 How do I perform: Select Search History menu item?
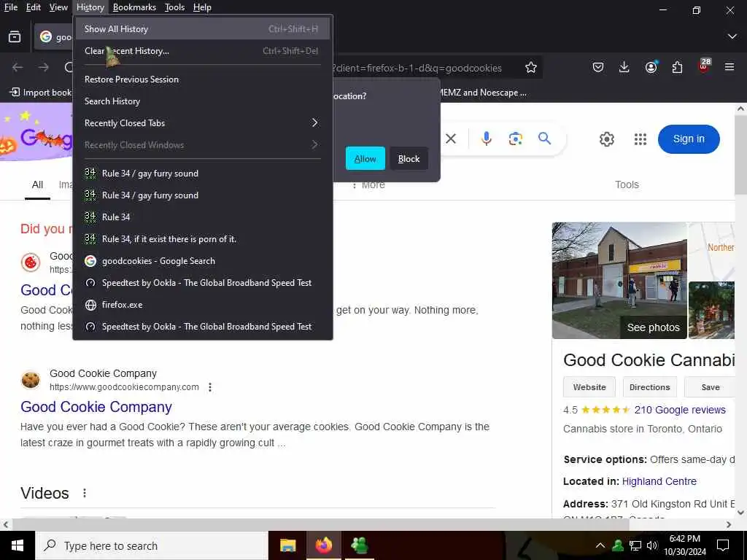pos(203,101)
